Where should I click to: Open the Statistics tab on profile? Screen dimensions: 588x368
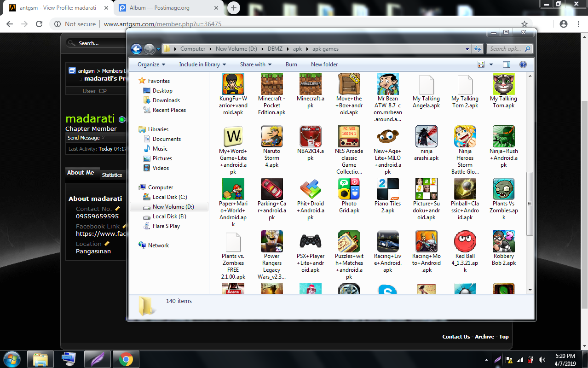tap(112, 175)
